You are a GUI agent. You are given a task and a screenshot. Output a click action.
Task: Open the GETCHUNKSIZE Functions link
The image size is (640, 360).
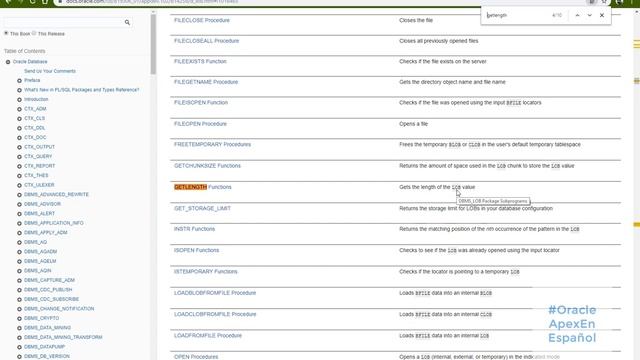click(207, 166)
